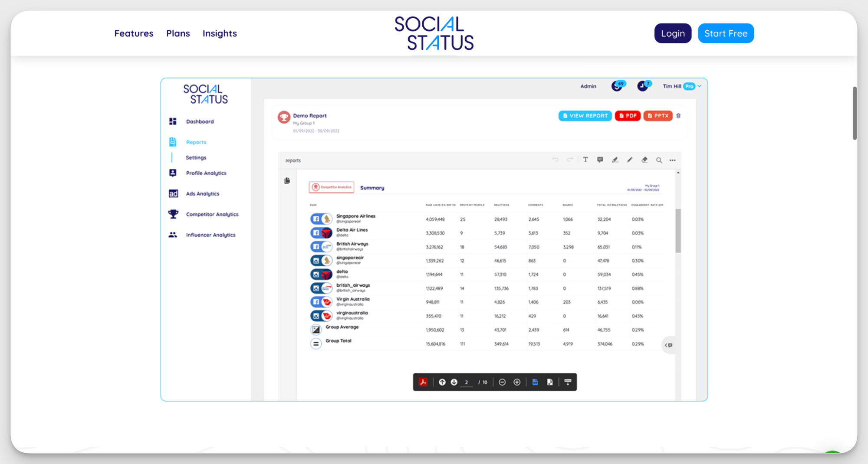Screen dimensions: 868x464
Task: Select the Add Text tool
Action: 585,160
